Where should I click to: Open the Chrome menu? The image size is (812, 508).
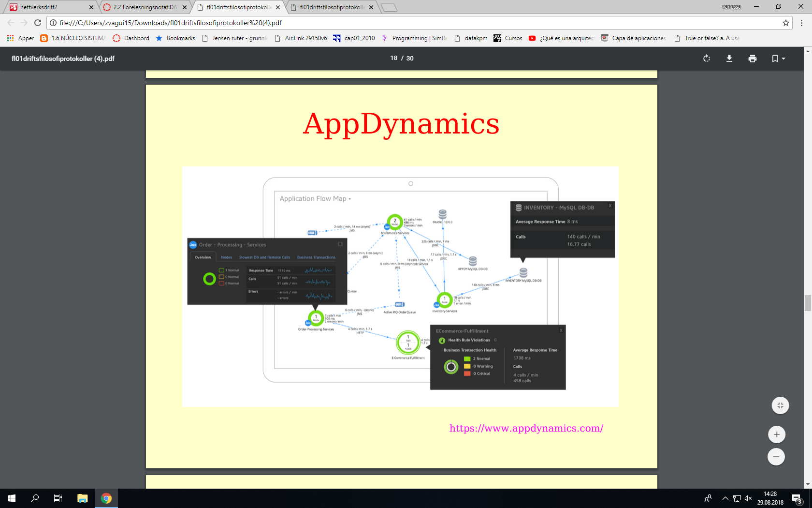tap(801, 23)
